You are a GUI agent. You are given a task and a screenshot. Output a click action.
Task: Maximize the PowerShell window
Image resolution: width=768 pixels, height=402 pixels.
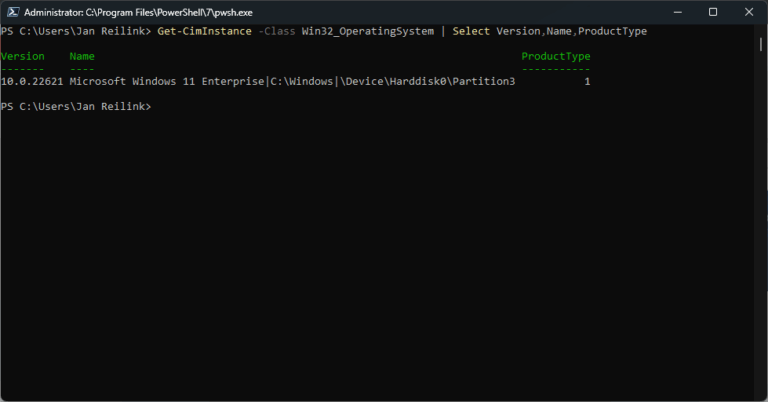pyautogui.click(x=713, y=12)
